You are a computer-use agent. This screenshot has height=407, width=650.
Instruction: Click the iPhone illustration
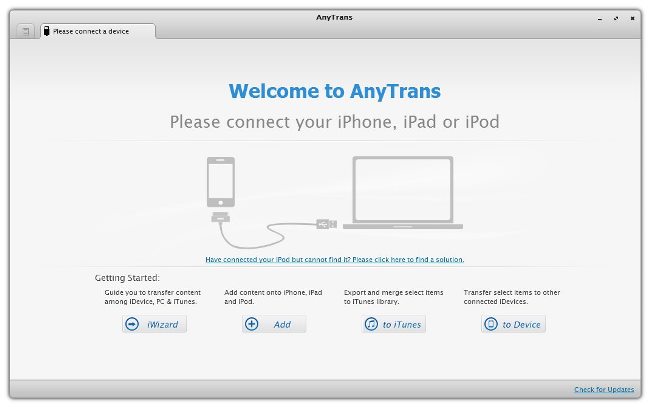pyautogui.click(x=221, y=182)
